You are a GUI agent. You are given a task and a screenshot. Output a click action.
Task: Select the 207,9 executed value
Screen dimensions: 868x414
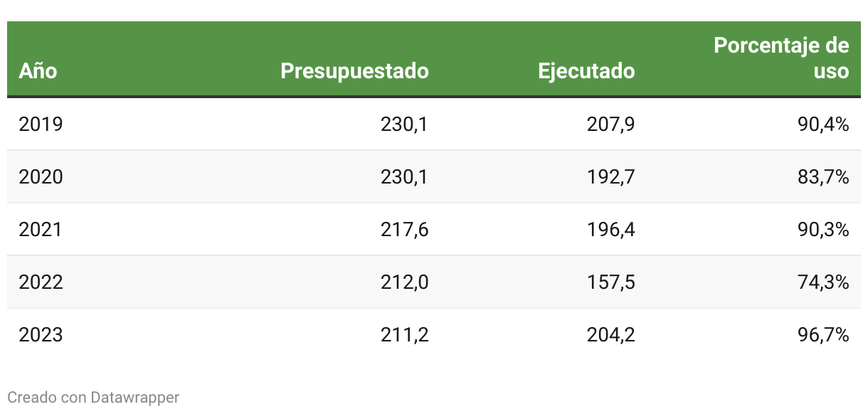click(x=610, y=124)
